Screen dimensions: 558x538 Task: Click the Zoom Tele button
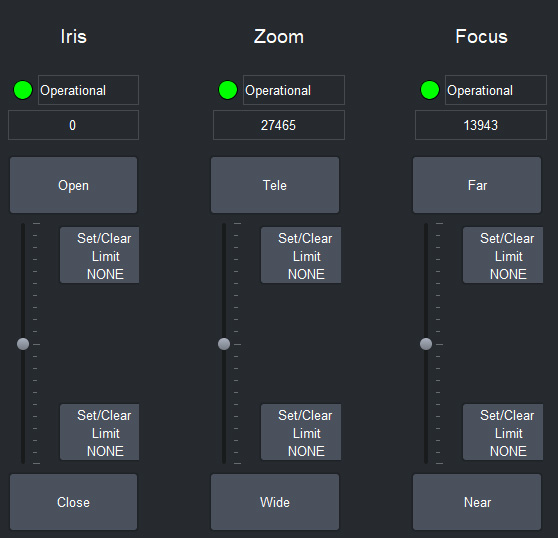pyautogui.click(x=275, y=185)
